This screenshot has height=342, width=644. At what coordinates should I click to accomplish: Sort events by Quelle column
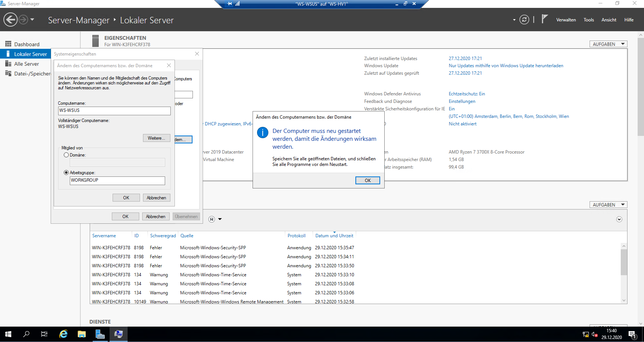pyautogui.click(x=187, y=236)
